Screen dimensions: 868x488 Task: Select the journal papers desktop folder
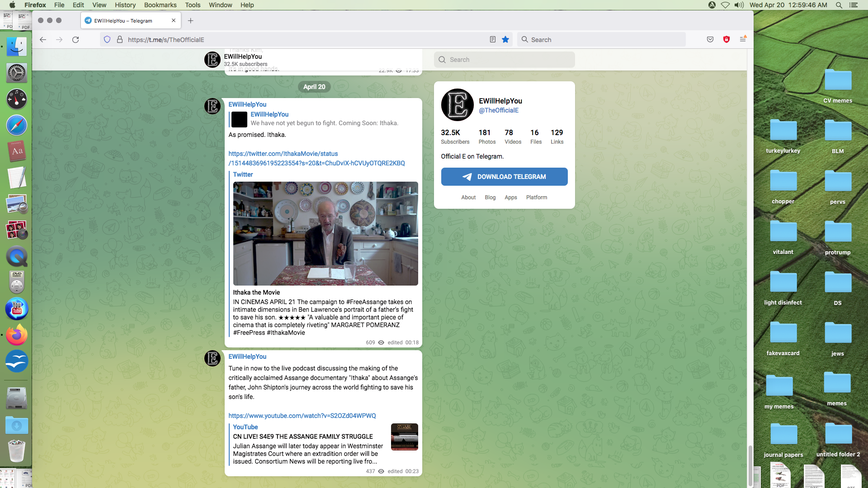[x=783, y=440]
